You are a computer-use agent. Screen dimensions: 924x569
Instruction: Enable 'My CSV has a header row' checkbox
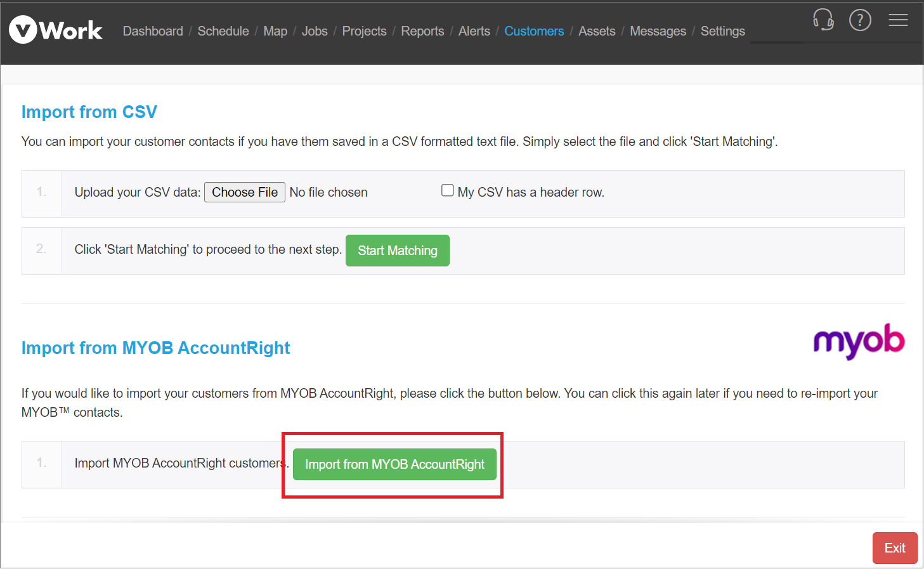[x=448, y=190]
